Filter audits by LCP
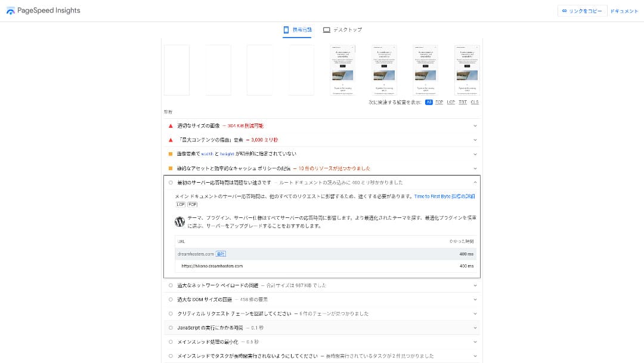 pos(451,102)
